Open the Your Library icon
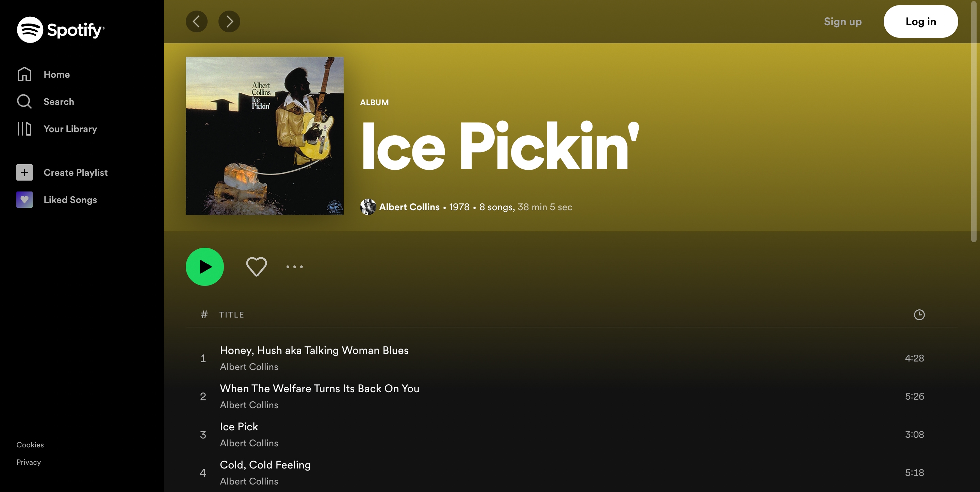Viewport: 980px width, 492px height. coord(24,129)
